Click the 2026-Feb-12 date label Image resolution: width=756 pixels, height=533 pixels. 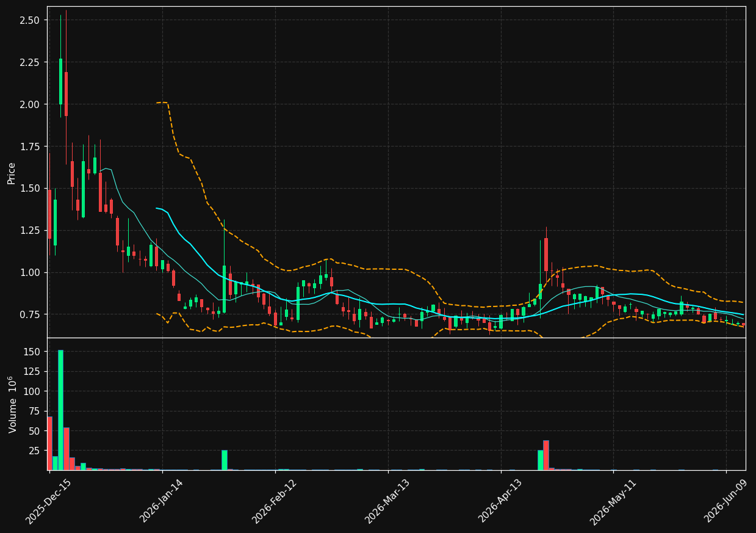tap(274, 501)
